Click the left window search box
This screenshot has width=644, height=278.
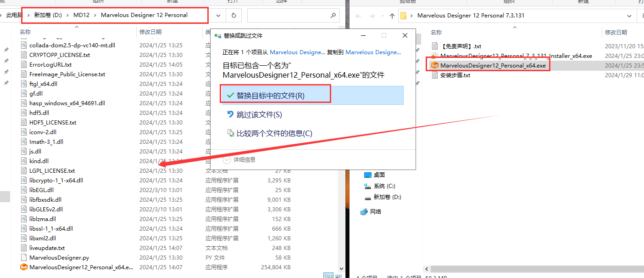(294, 16)
